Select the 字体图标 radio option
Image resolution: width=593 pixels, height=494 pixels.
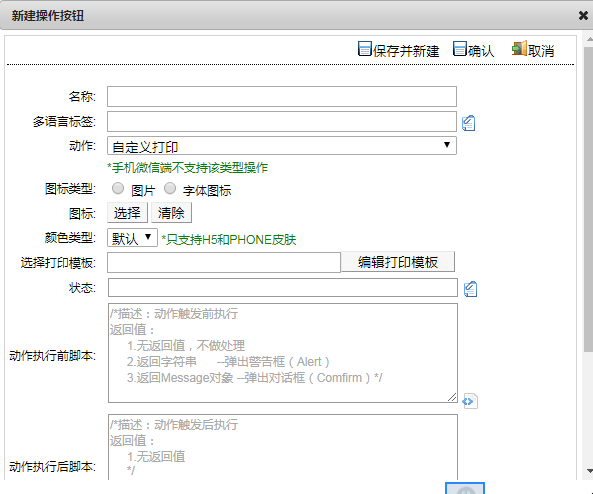170,188
